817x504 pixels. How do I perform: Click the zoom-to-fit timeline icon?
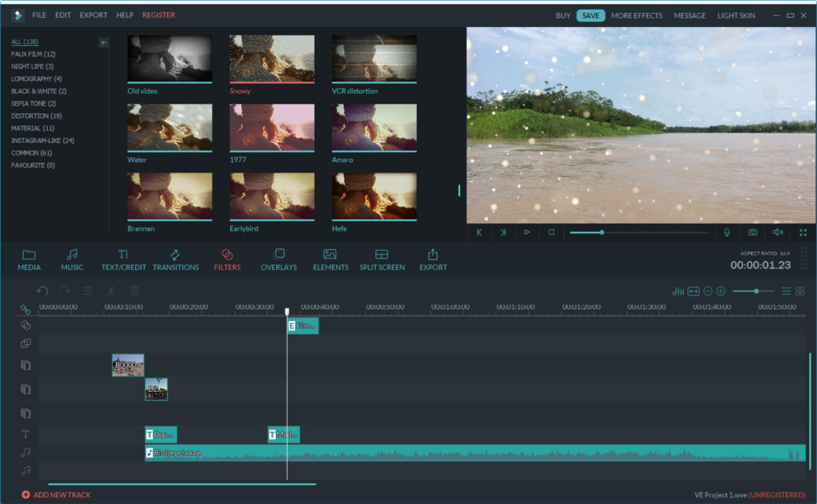(693, 291)
